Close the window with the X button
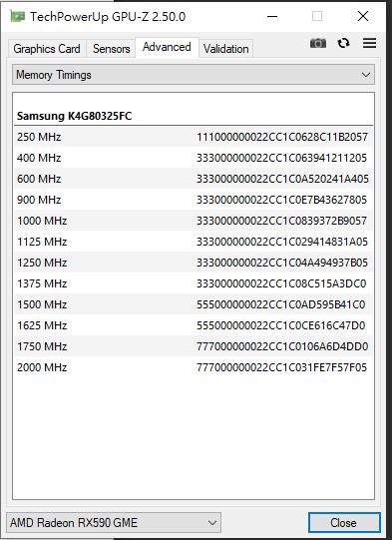The height and width of the screenshot is (540, 392). tap(363, 16)
